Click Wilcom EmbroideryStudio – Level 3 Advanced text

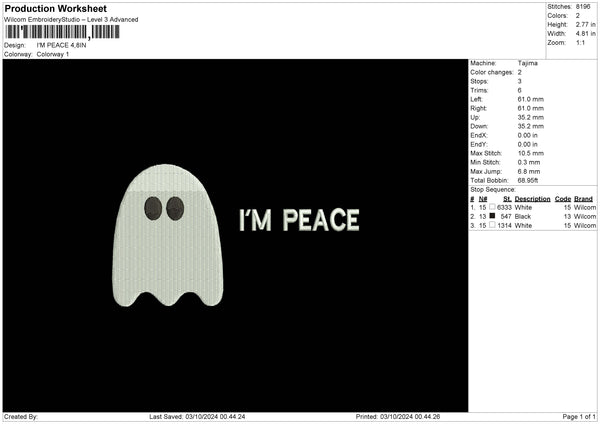point(71,20)
